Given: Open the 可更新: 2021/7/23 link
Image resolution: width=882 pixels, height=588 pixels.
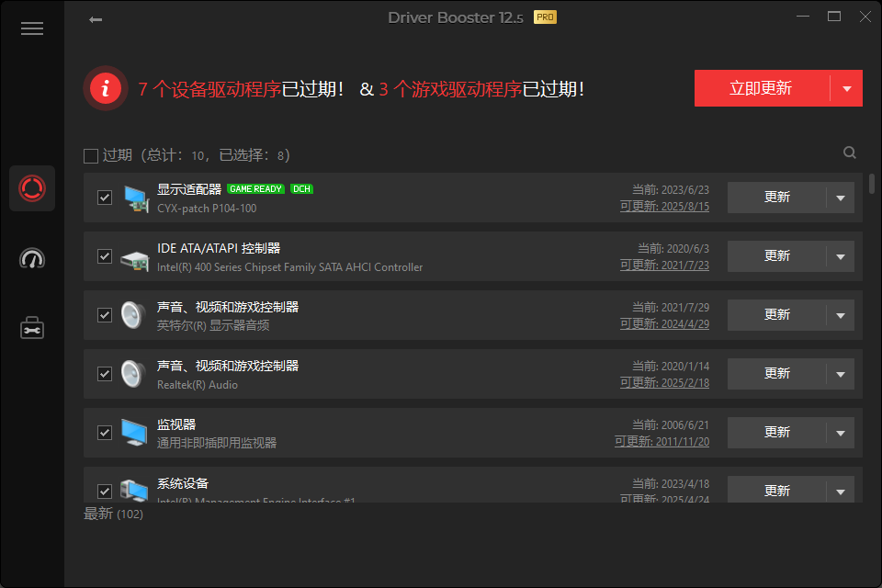Looking at the screenshot, I should coord(664,265).
